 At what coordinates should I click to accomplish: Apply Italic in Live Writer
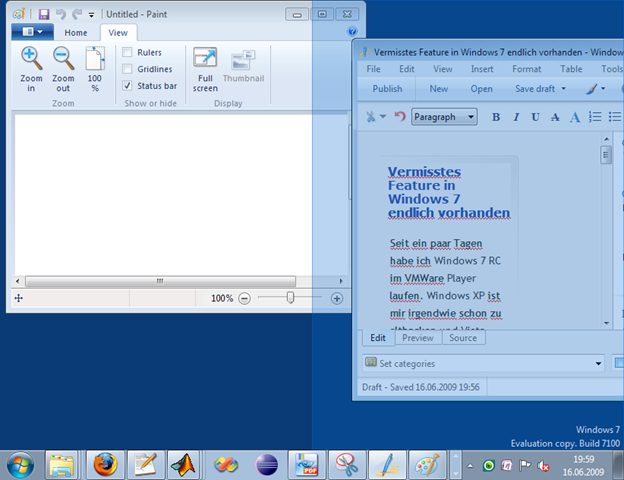coord(516,117)
